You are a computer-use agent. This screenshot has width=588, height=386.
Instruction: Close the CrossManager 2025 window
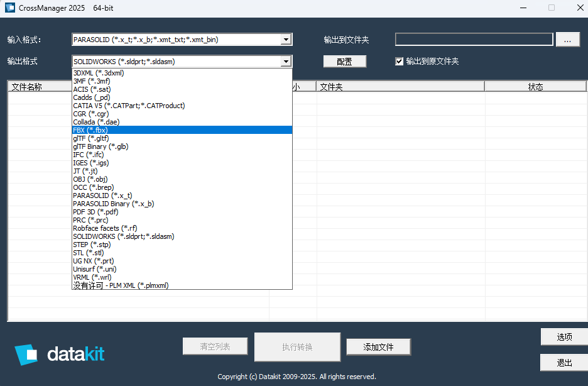click(580, 8)
